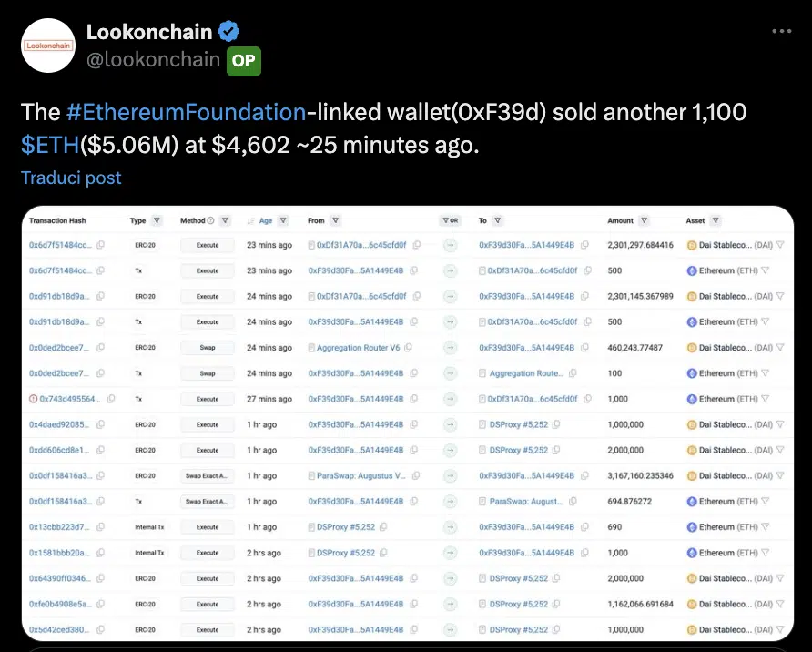The width and height of the screenshot is (812, 652).
Task: Click the Method column help icon
Action: pos(211,221)
